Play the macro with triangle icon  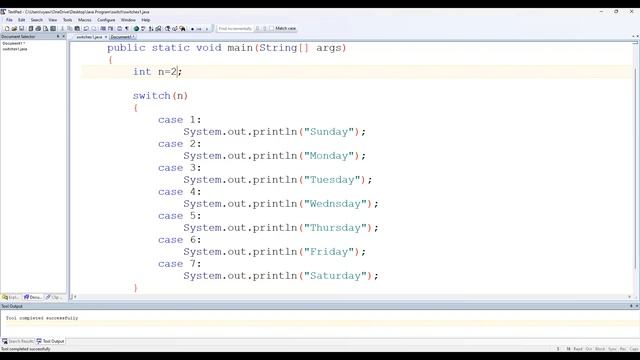coord(207,29)
